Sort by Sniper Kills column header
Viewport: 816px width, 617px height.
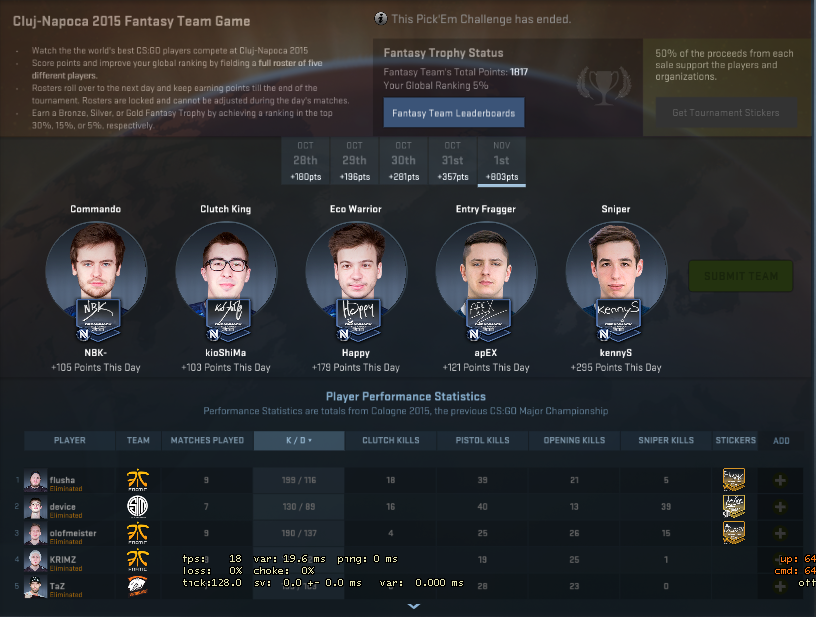666,441
